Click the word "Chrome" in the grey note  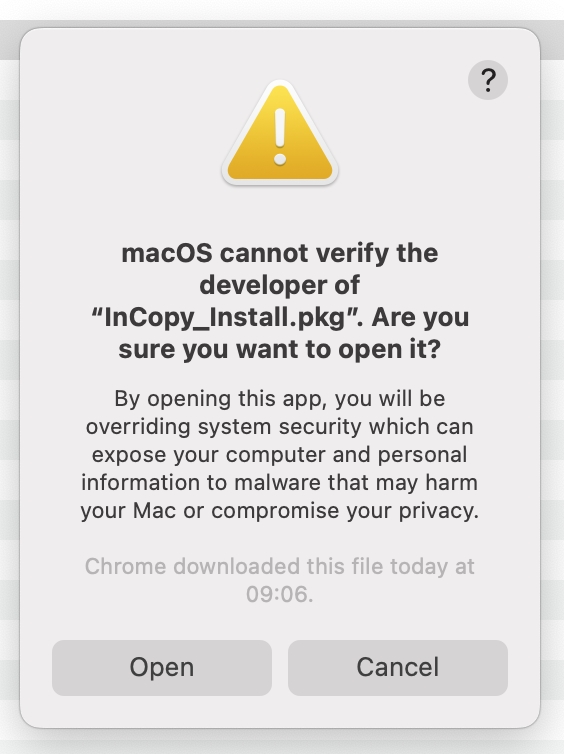pyautogui.click(x=125, y=566)
